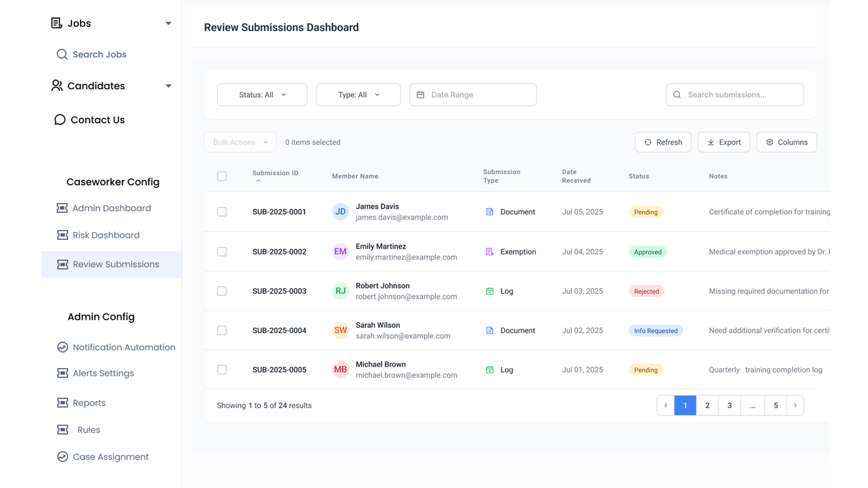This screenshot has height=488, width=868.
Task: Click the Info Requested status badge
Action: pyautogui.click(x=656, y=330)
